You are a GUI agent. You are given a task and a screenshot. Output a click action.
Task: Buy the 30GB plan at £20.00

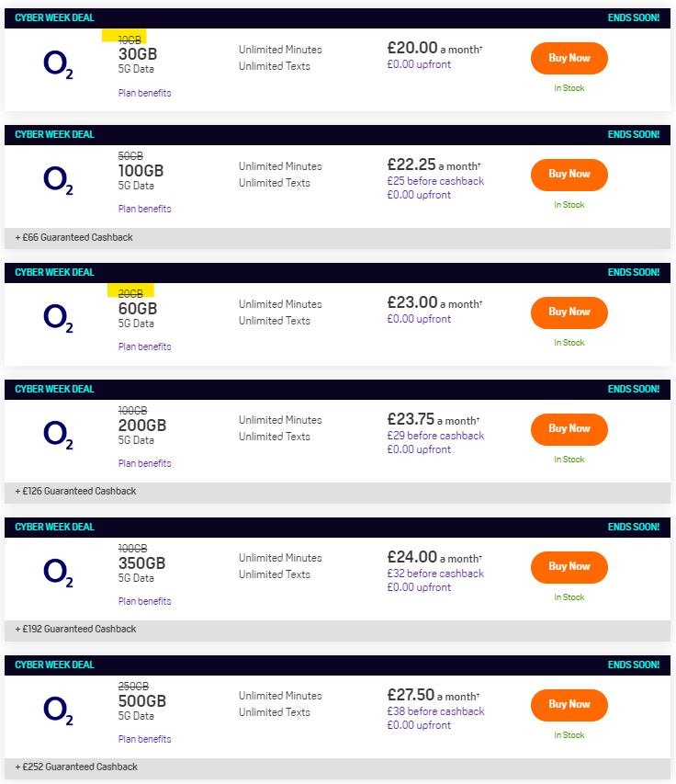click(x=569, y=58)
